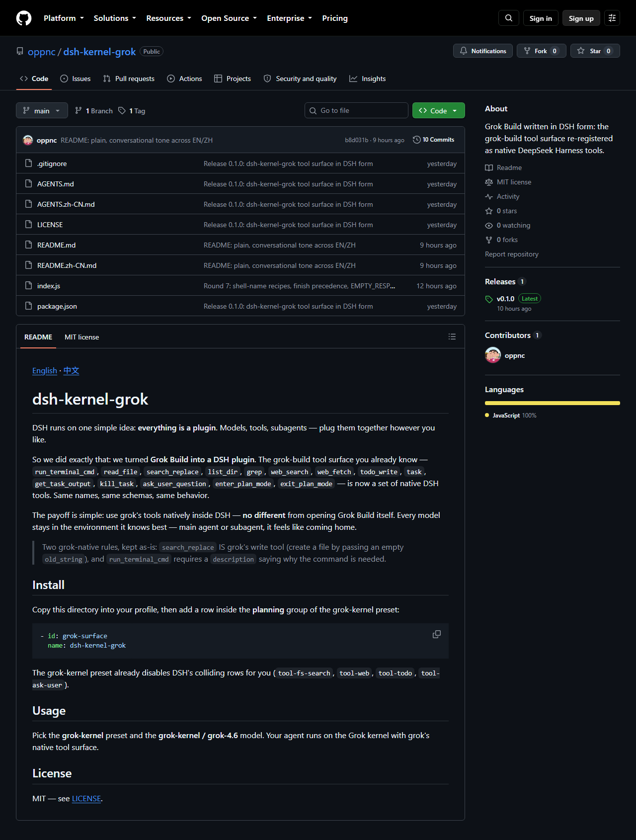Screen dimensions: 636x840
Task: Open the green Code dropdown button
Action: click(x=438, y=110)
